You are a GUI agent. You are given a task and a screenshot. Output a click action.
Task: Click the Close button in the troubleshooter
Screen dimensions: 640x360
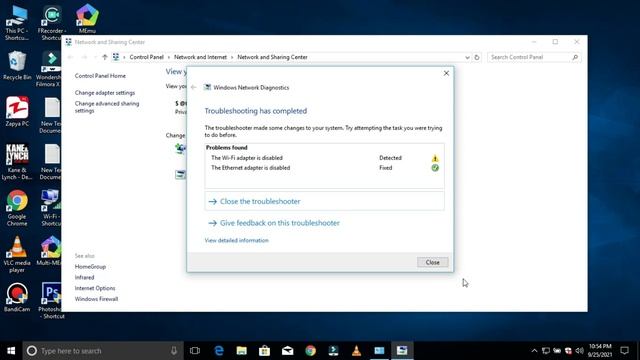click(432, 262)
